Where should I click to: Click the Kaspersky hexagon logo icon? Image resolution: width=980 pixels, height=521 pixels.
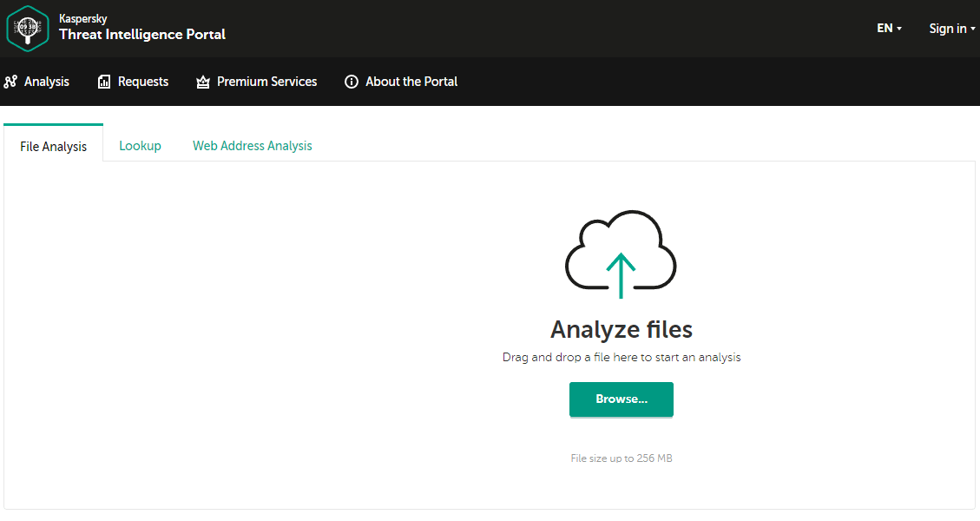[28, 28]
